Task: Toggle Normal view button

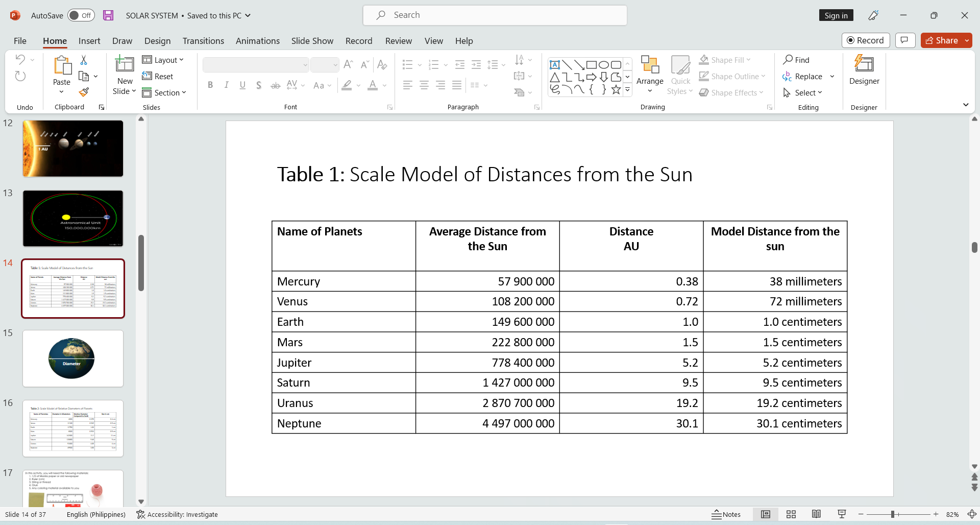Action: 766,514
